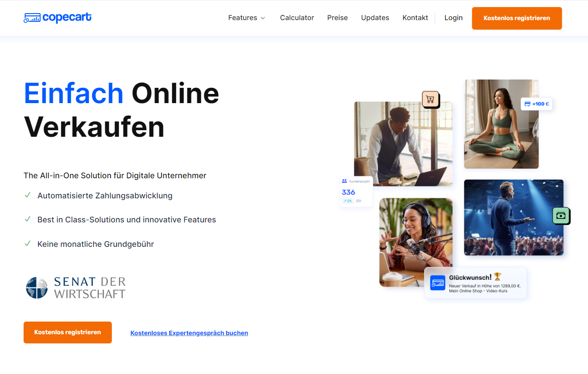Click the chevron arrow next to Features
Viewport: 588px width, 374px height.
(x=263, y=18)
